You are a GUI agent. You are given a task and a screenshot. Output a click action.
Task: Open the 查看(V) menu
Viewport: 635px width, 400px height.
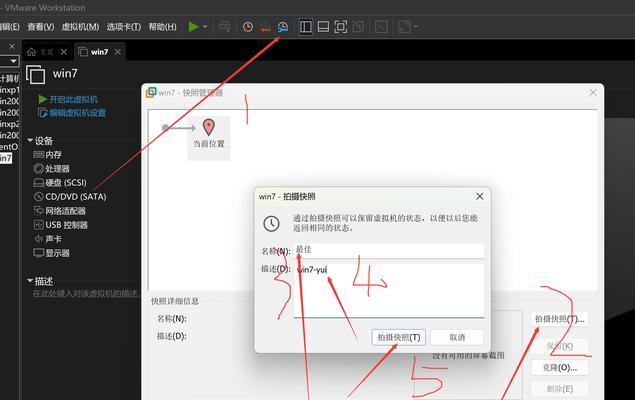click(x=40, y=27)
